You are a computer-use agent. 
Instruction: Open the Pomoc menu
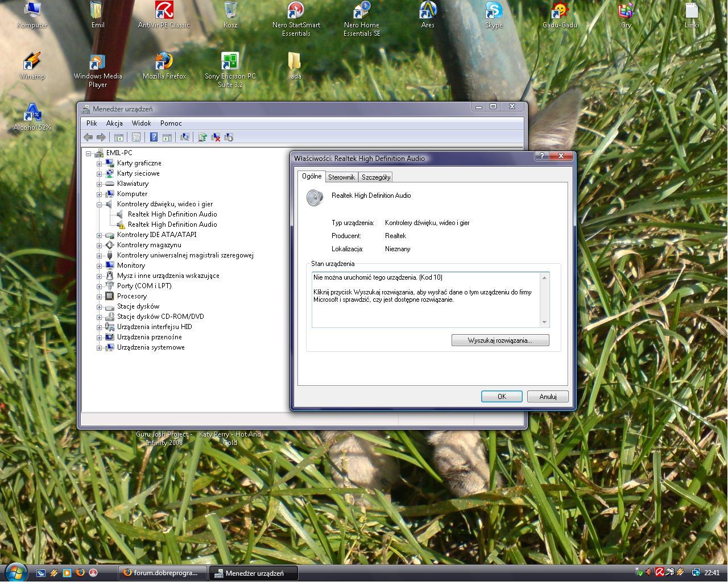pos(171,123)
